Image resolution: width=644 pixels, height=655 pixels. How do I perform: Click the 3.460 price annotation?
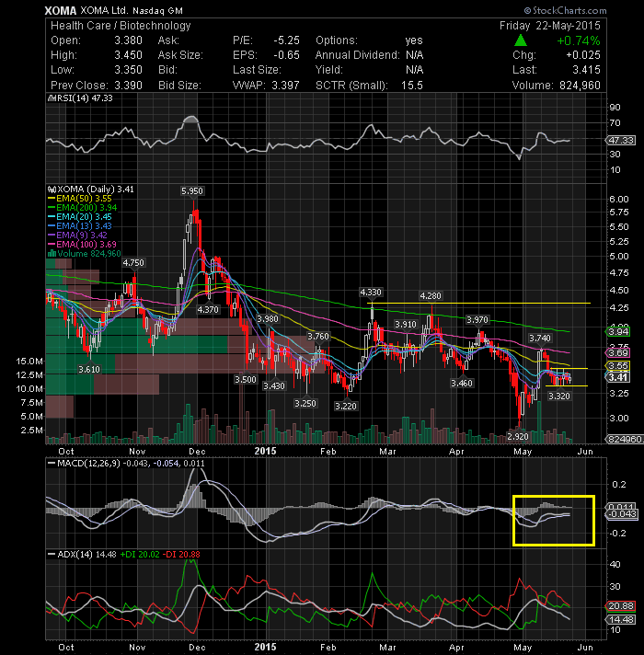[x=462, y=383]
